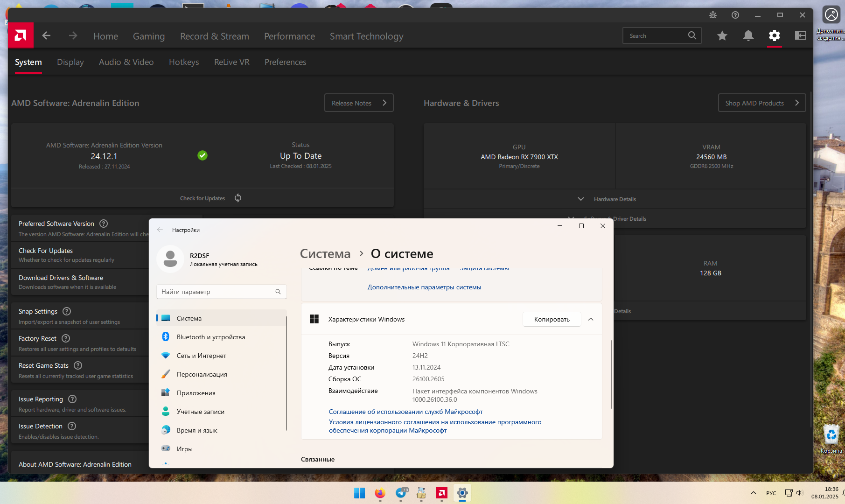Screen dimensions: 845x504
Task: Open Telegram from the taskbar
Action: tap(401, 493)
